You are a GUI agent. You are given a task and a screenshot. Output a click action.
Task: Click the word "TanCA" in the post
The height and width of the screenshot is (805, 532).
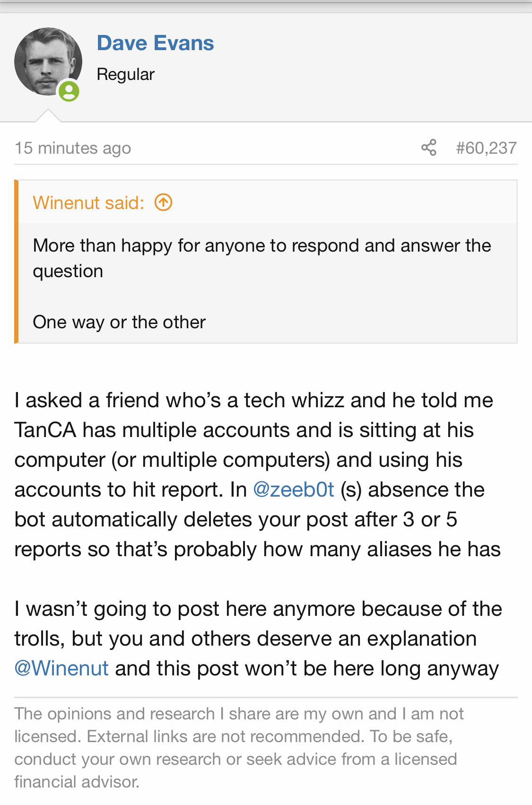point(45,430)
